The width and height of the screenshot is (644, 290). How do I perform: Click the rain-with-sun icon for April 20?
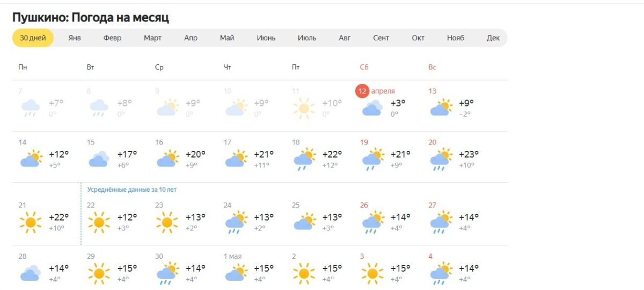click(x=441, y=159)
